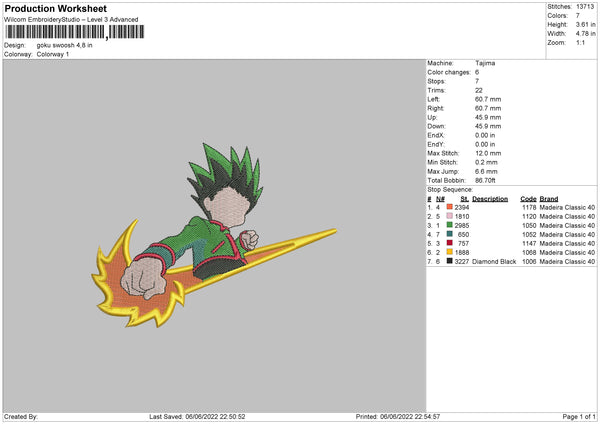600x424 pixels.
Task: Click the embroidery design preview image
Action: [214, 235]
